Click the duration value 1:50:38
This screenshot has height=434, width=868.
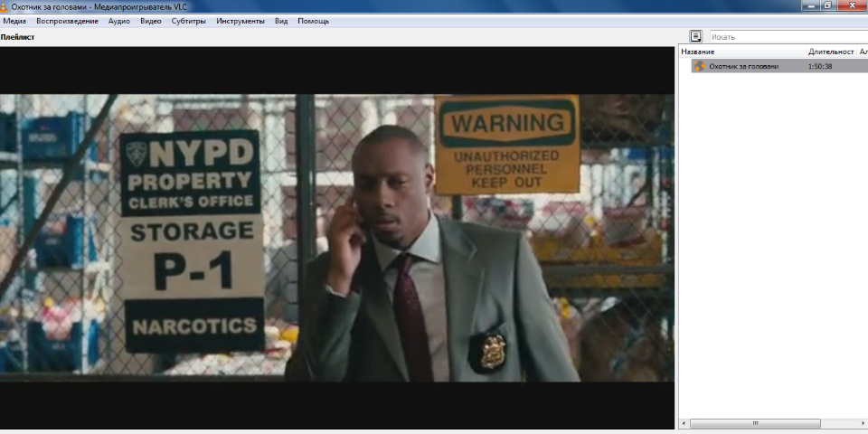click(820, 66)
